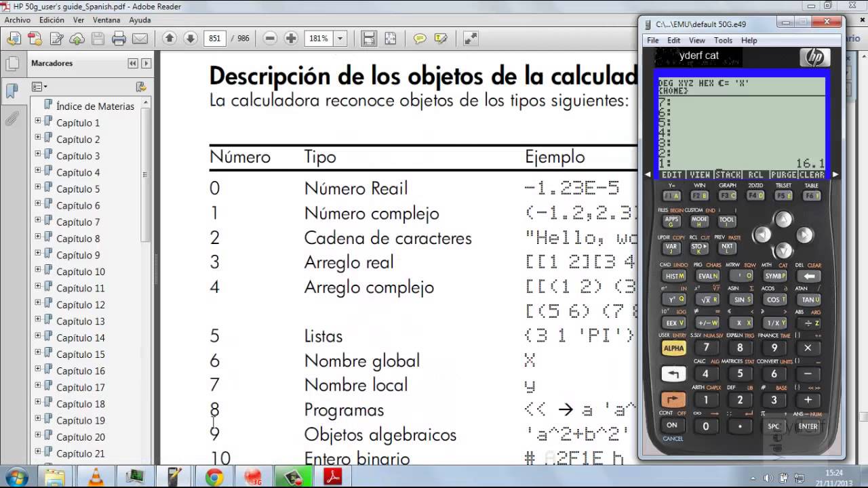Go to next page with down arrow
Viewport: 868px width, 488px height.
pos(190,38)
